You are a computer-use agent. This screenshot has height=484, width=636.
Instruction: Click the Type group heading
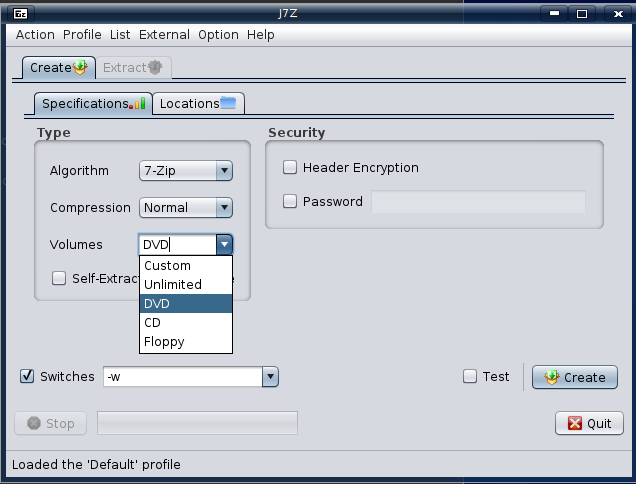54,133
